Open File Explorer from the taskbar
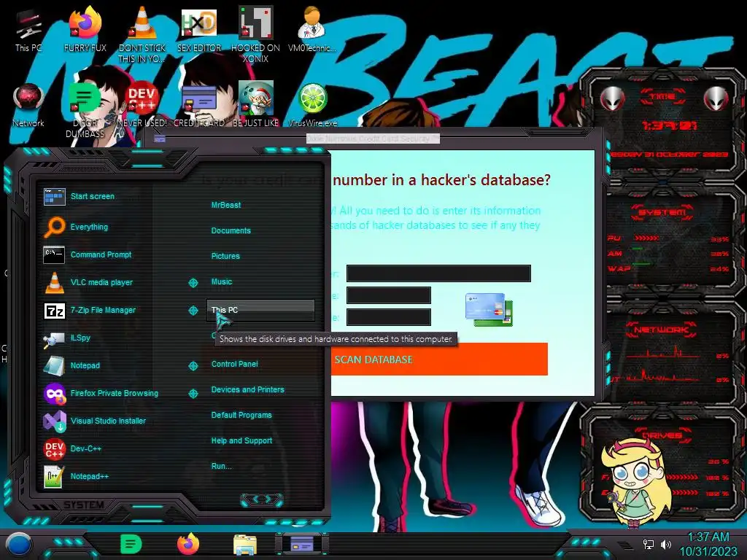Screen dimensions: 747x560 pyautogui.click(x=245, y=545)
